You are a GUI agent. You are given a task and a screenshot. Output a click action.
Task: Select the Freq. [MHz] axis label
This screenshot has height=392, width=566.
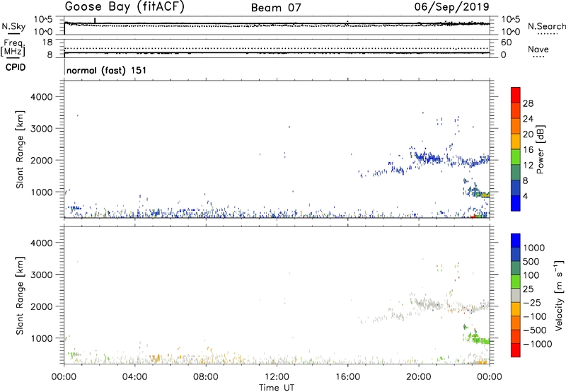13,47
